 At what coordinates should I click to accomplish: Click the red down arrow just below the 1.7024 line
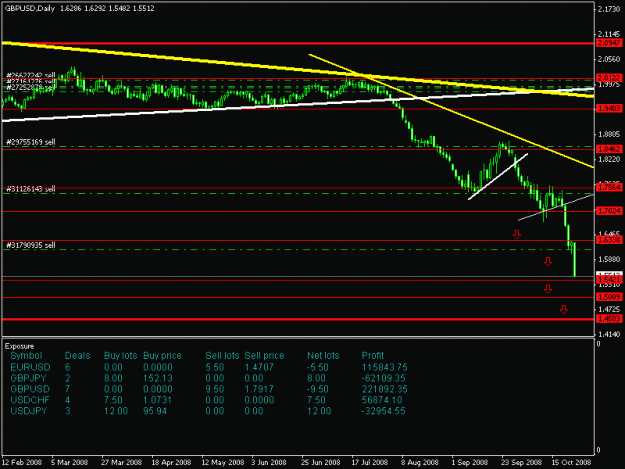(517, 234)
